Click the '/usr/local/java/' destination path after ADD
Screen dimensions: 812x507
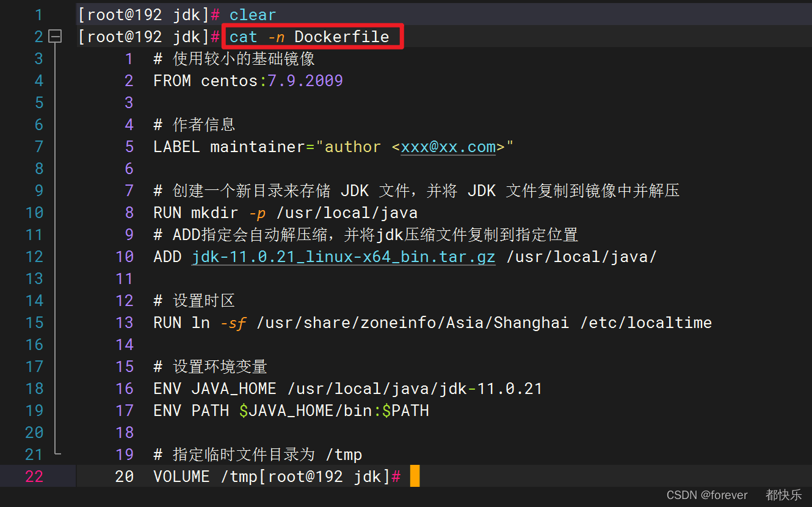click(581, 257)
